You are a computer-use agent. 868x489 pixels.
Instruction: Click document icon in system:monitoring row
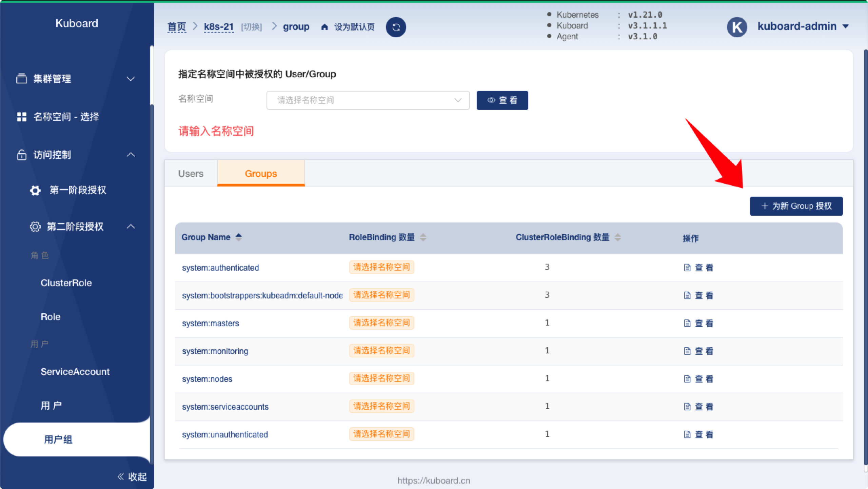coord(687,351)
